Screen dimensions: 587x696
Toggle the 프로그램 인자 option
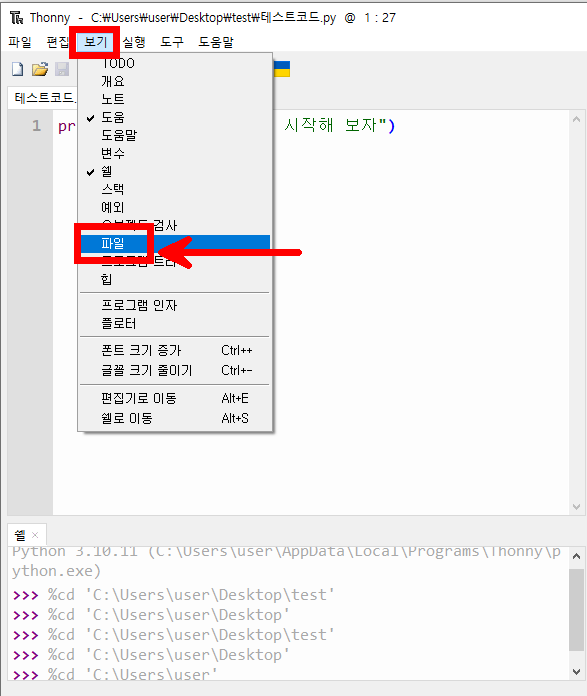(x=175, y=305)
